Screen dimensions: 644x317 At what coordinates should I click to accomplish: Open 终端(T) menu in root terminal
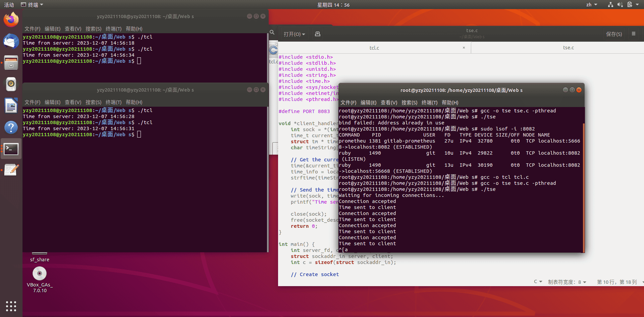click(429, 103)
